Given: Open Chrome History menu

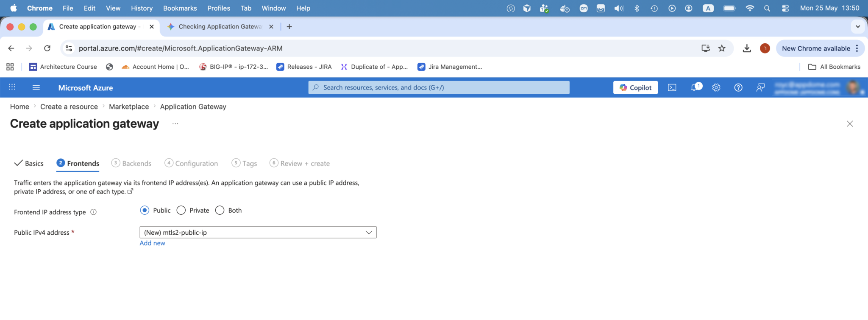Looking at the screenshot, I should 142,8.
